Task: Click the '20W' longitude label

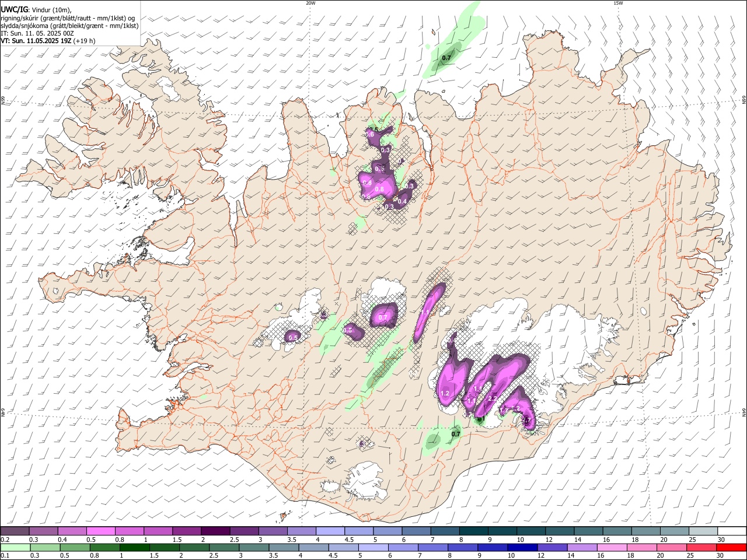Action: 310,3
